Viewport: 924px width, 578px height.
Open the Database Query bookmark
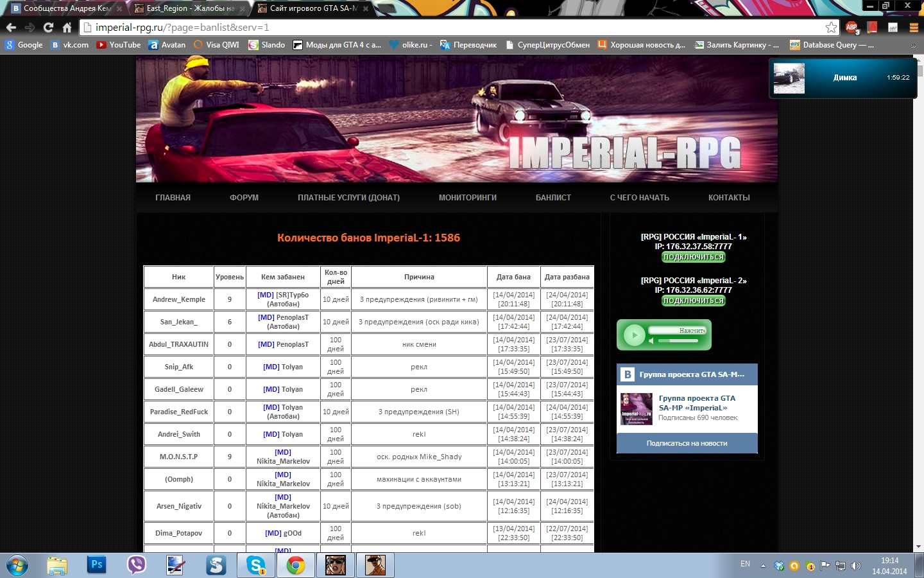(x=832, y=45)
